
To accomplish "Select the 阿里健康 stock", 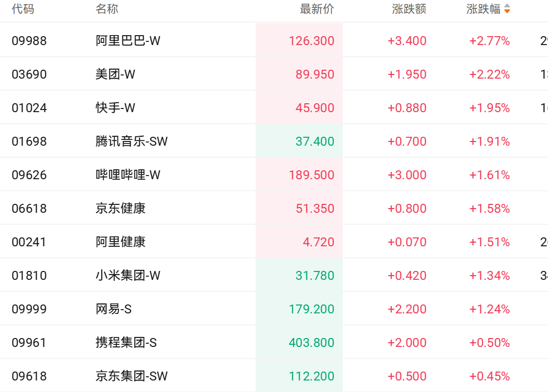I will point(120,242).
